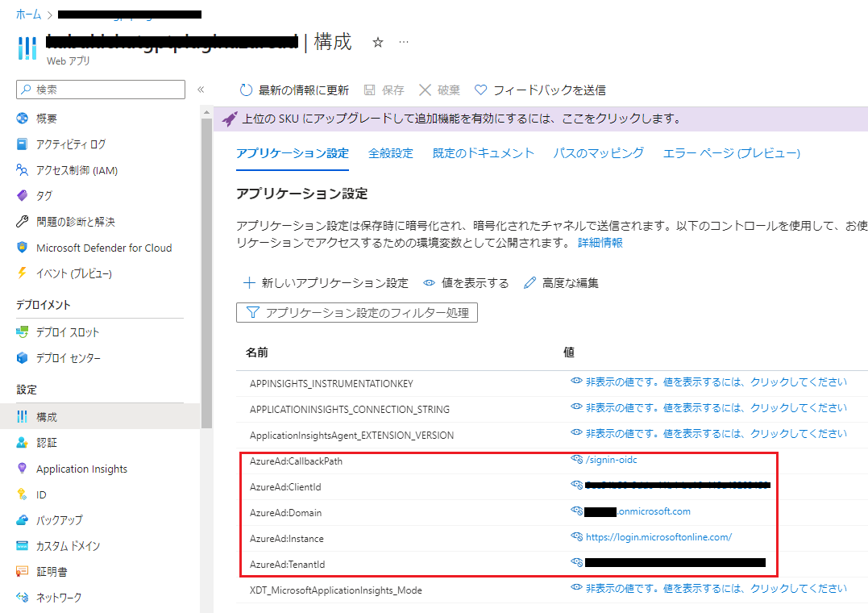Viewport: 868px width, 613px height.
Task: Click 新しいアプリケーション設定 add button
Action: pyautogui.click(x=326, y=283)
